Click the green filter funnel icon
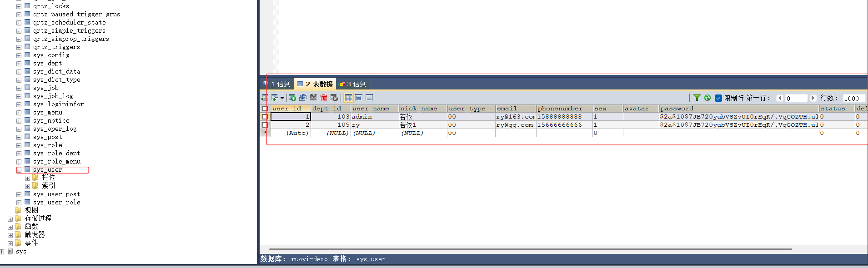Image resolution: width=868 pixels, height=268 pixels. click(697, 98)
